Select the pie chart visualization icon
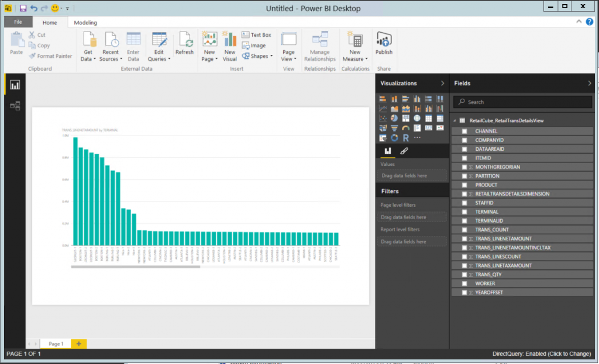This screenshot has width=599, height=364. (x=395, y=118)
